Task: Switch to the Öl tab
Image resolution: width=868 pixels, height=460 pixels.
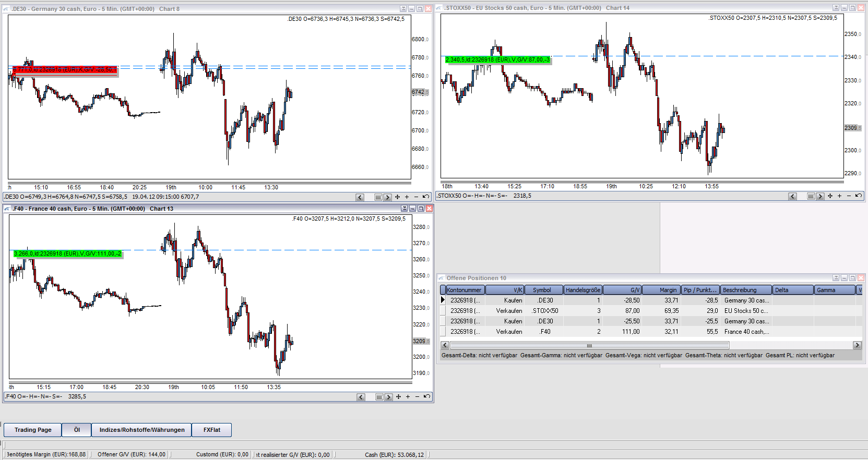Action: point(77,430)
